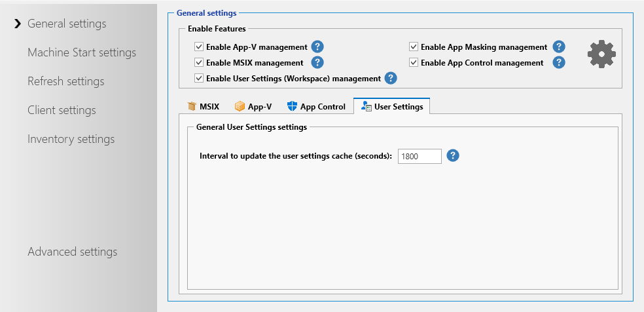
Task: Click the large gear settings icon
Action: coord(601,54)
